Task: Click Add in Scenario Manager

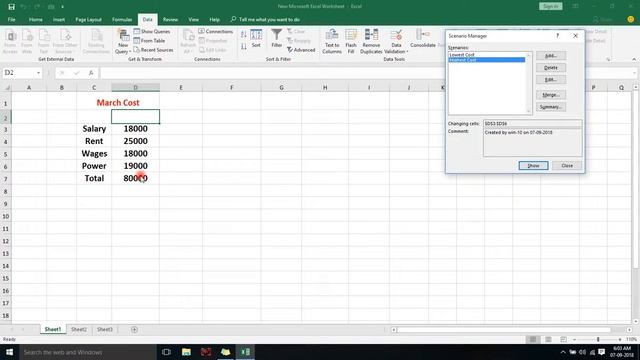Action: pos(551,56)
